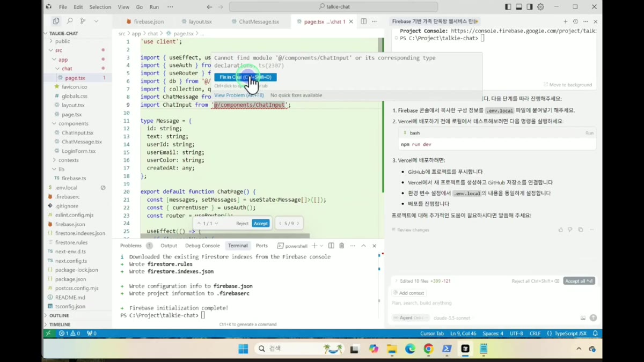Show errors and warnings in status bar
The width and height of the screenshot is (644, 362).
click(x=69, y=333)
